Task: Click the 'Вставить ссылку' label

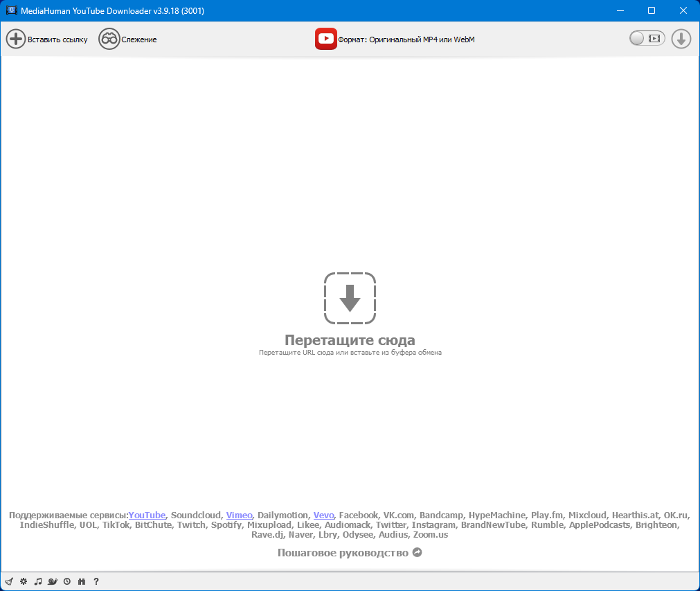Action: tap(57, 39)
